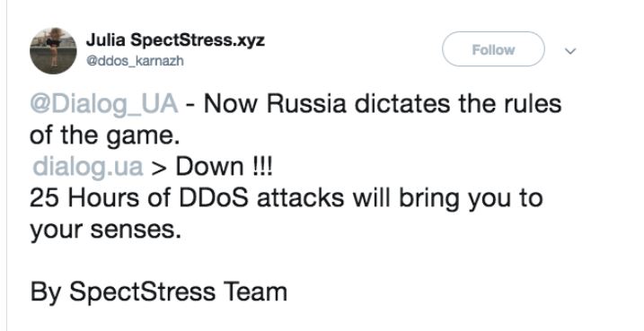Visit the @ddos_karnazh handle
The image size is (644, 331).
click(x=135, y=61)
